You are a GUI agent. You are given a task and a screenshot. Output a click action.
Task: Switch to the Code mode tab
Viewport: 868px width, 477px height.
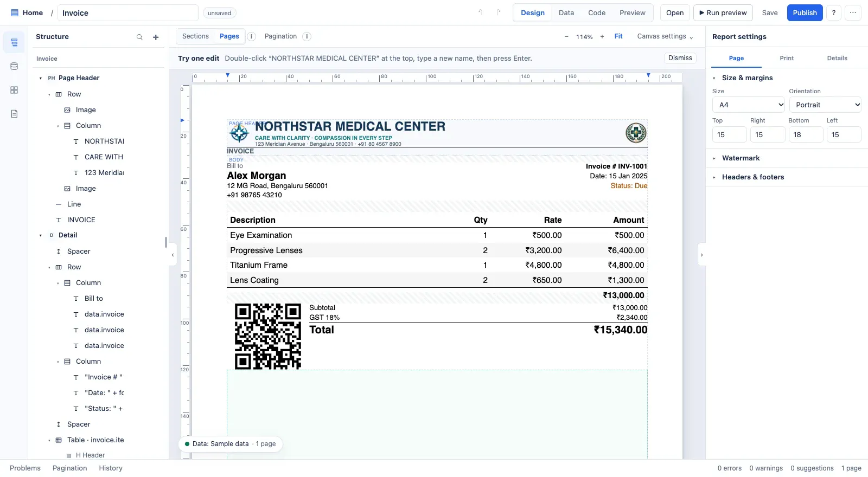coord(597,13)
